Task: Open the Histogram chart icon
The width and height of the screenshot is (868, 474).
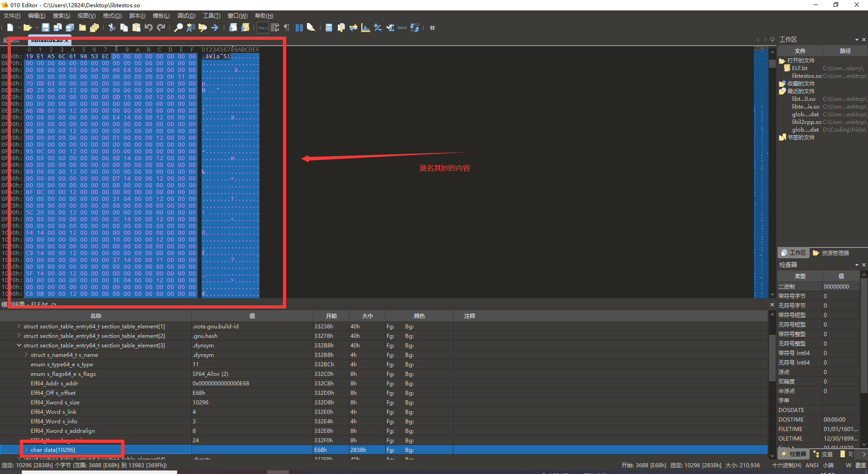Action: 365,28
